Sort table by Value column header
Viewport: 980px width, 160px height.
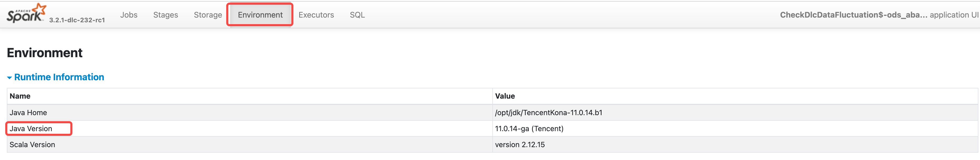(505, 96)
